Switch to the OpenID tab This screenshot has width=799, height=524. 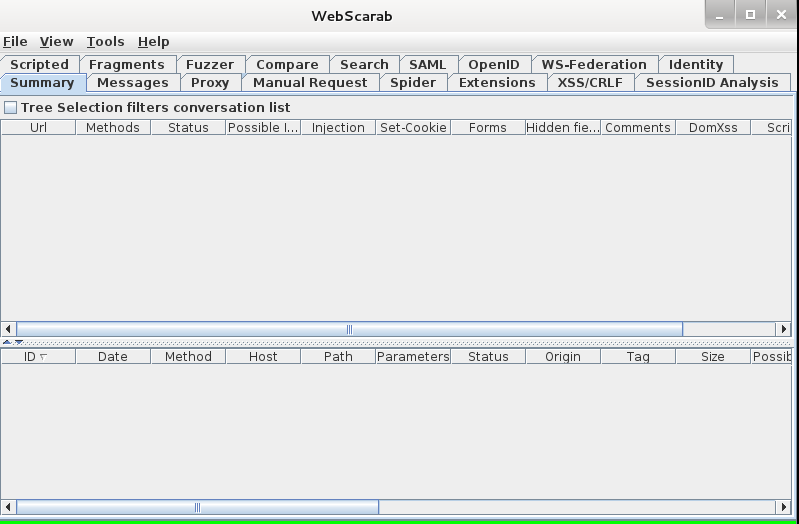pos(494,64)
